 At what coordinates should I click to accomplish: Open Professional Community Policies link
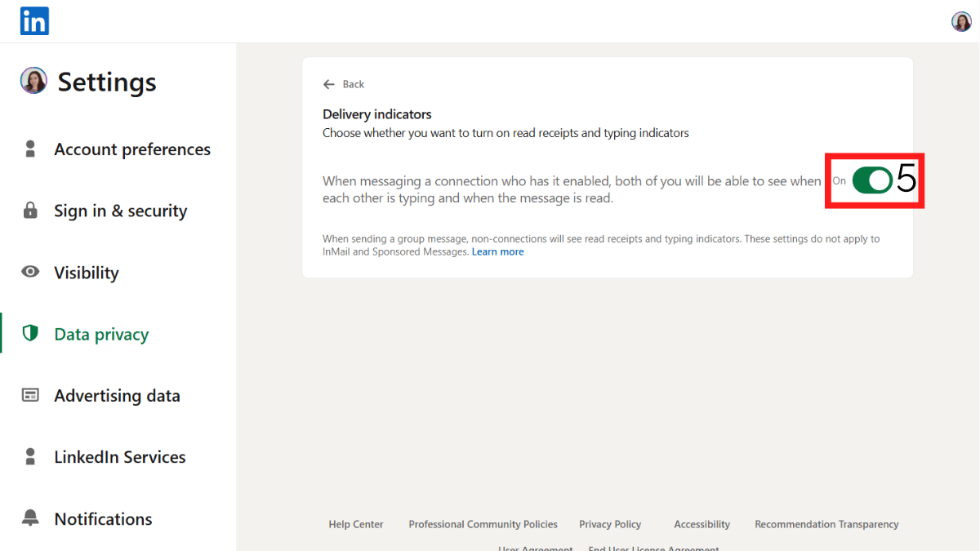[483, 524]
